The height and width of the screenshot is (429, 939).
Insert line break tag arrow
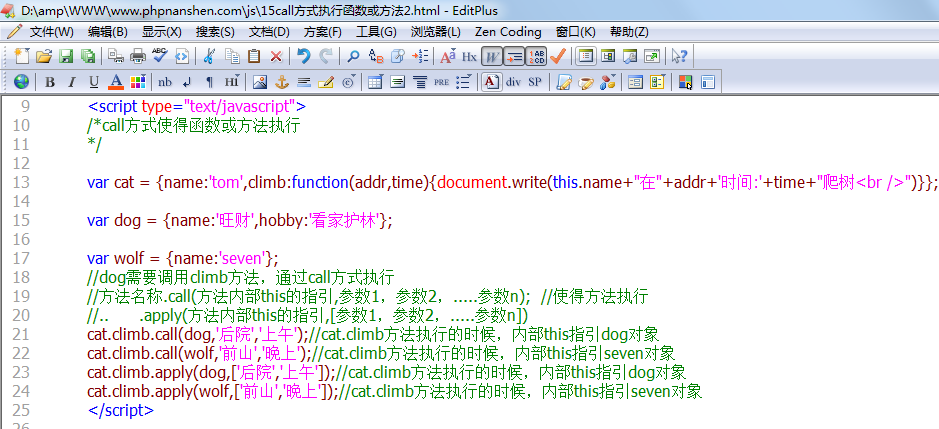(187, 82)
